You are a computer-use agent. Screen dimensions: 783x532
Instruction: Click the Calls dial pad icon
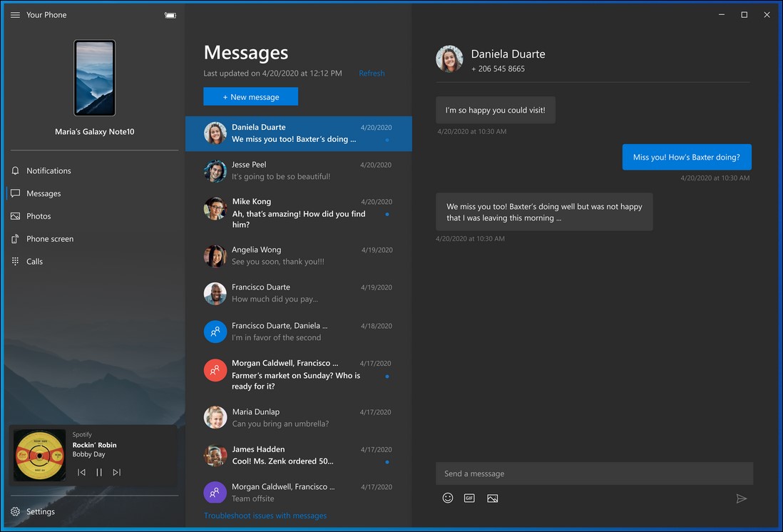click(x=16, y=261)
